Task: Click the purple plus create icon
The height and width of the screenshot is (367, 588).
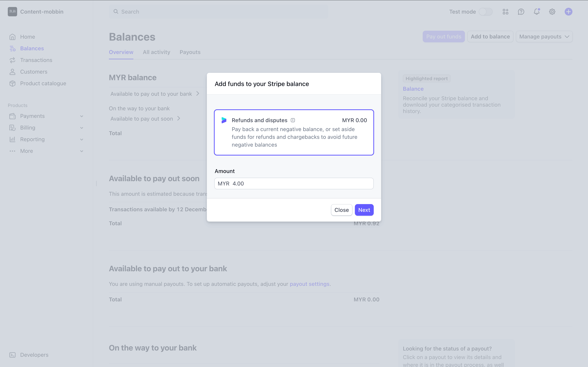Action: click(x=568, y=12)
